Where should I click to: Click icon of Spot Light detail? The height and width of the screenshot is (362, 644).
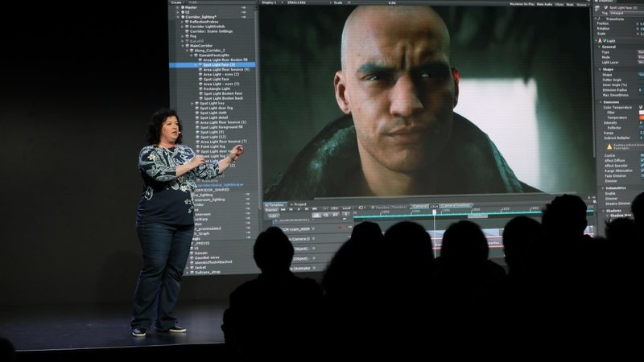(196, 117)
